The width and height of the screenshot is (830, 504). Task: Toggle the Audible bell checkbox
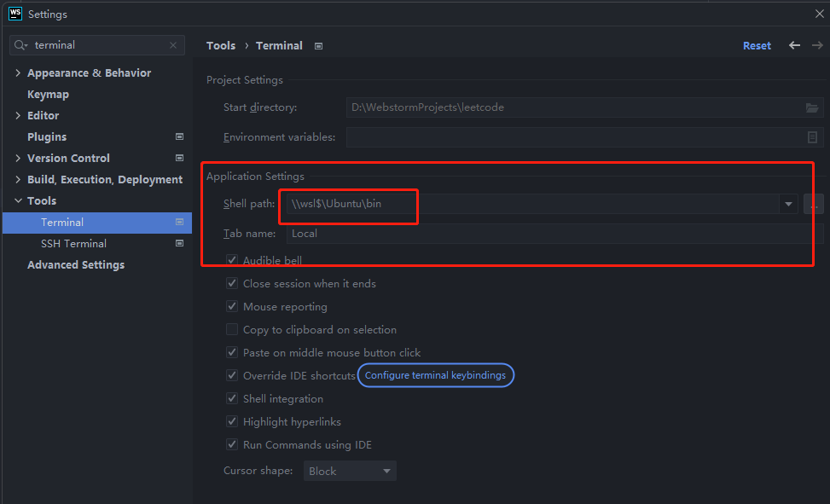[232, 260]
